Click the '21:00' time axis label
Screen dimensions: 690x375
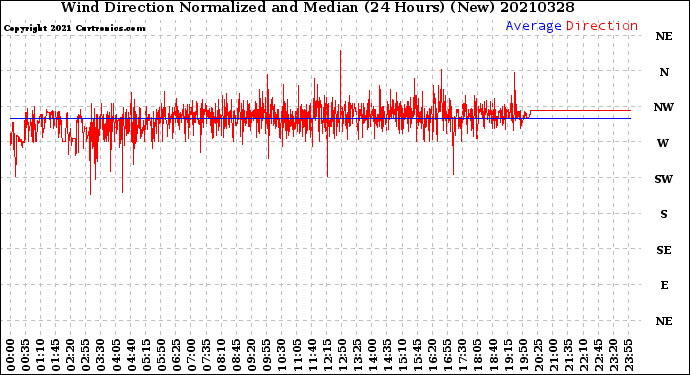coord(553,355)
